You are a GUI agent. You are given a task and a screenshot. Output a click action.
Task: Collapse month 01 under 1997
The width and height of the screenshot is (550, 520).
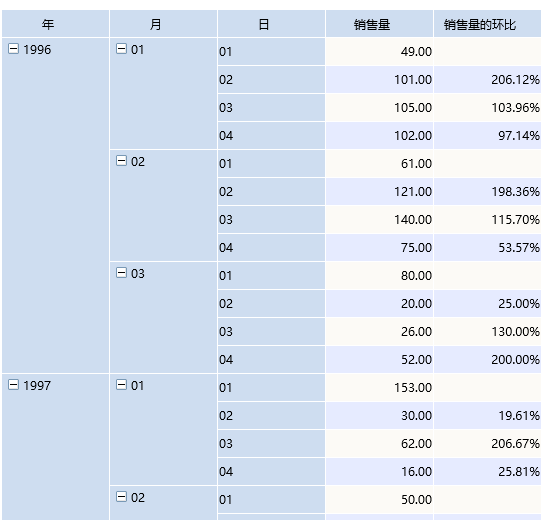tap(121, 385)
